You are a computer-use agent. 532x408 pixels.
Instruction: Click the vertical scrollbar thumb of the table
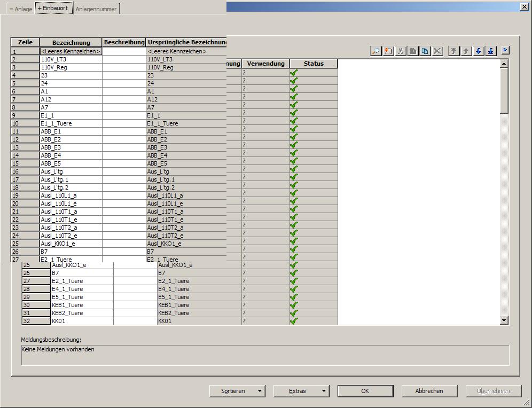coord(504,91)
